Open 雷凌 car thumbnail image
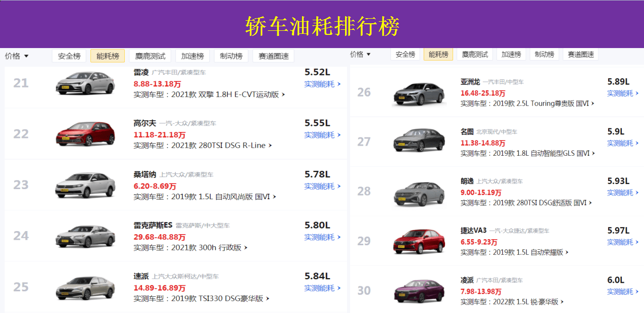Viewport: 644px width, 313px height. [x=85, y=83]
